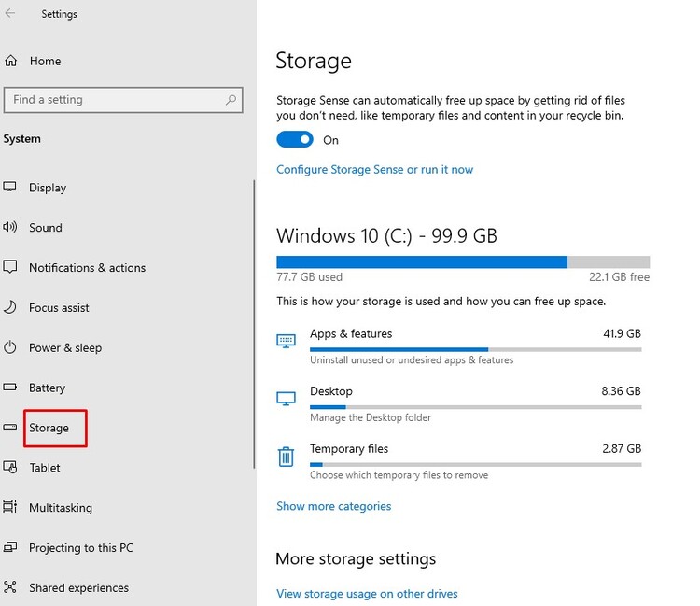Screen dimensions: 700x606
Task: Expand Show more categories
Action: (333, 506)
